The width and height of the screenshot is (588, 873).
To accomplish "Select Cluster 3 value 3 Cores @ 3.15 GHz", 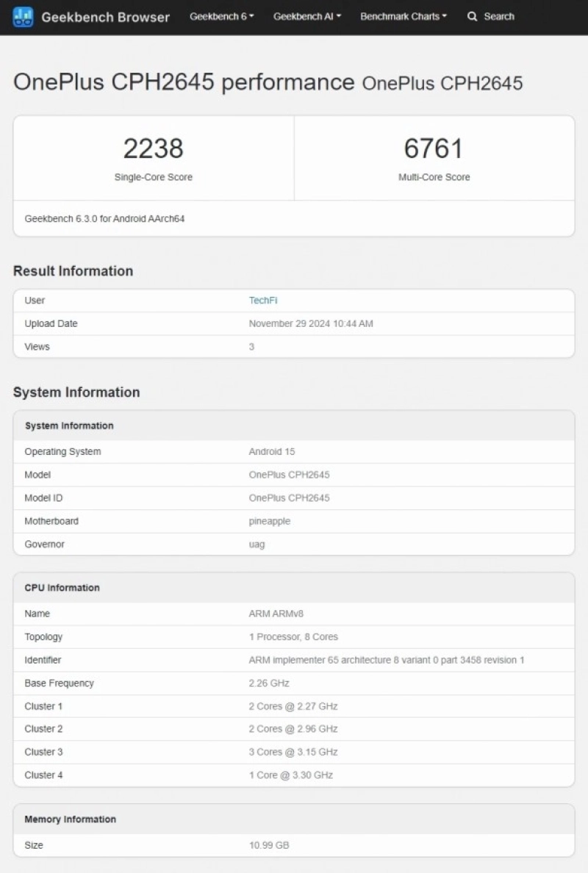I will point(293,752).
